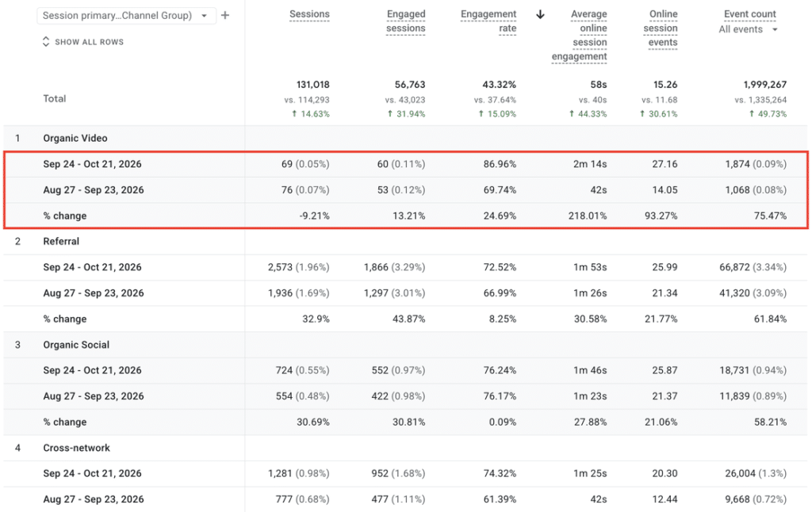The width and height of the screenshot is (812, 512).
Task: Click Cross-network previous period sessions 777
Action: (x=285, y=499)
